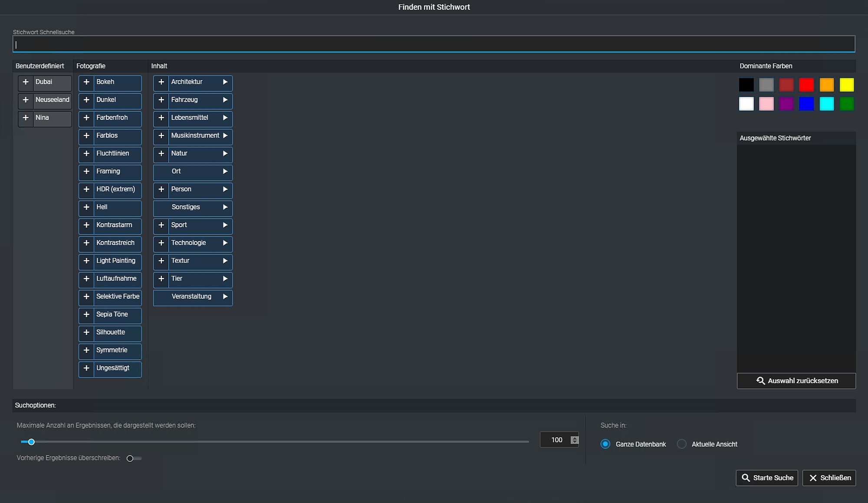Toggle Vorherige Ergebnisse überschreiben switch
Viewport: 868px width, 503px height.
(x=134, y=458)
